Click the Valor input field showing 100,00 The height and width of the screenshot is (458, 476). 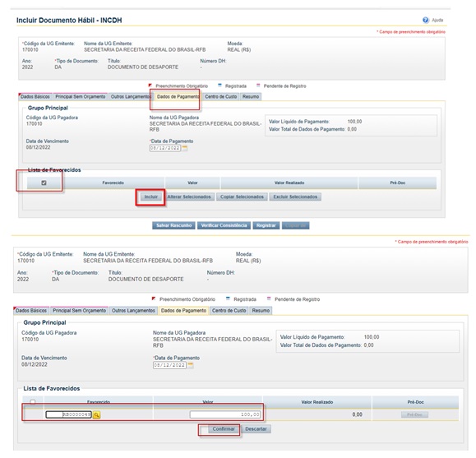pyautogui.click(x=225, y=414)
